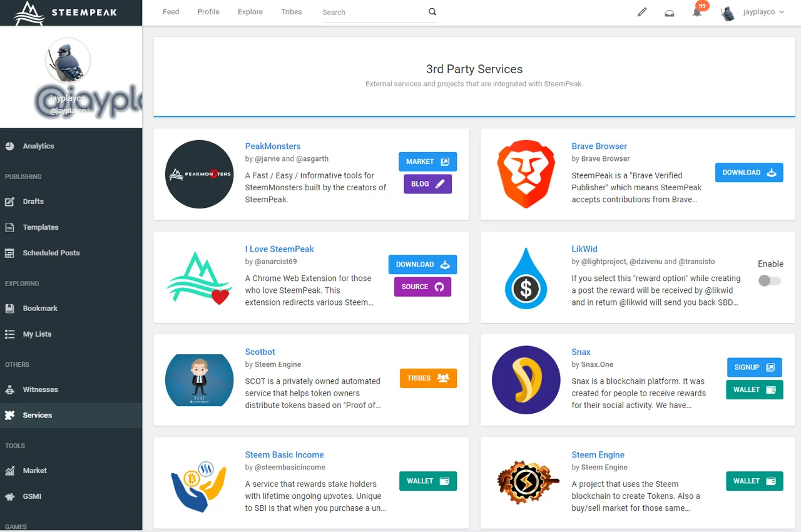The image size is (801, 532).
Task: Open the Steem Basic Income title link
Action: (284, 454)
